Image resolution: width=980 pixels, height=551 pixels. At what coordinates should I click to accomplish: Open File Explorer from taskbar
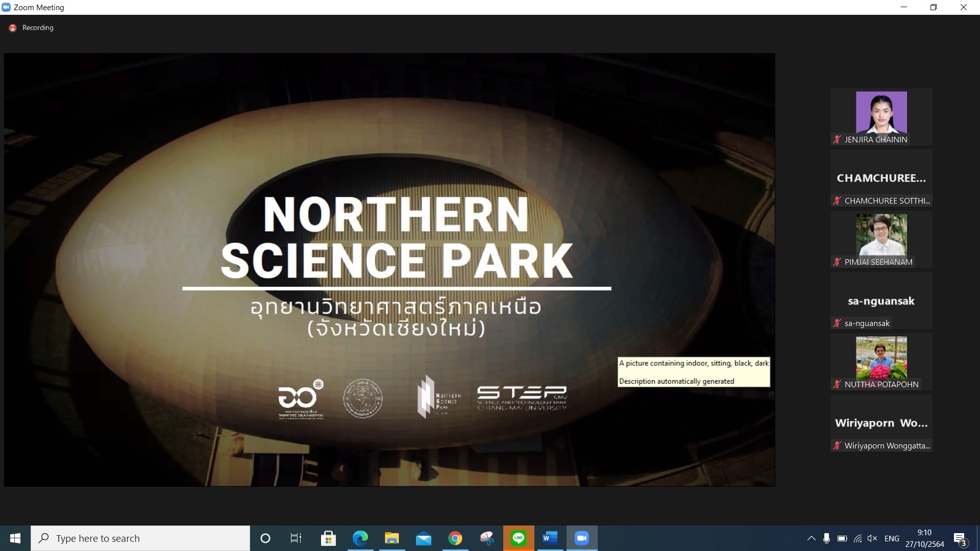click(x=392, y=538)
